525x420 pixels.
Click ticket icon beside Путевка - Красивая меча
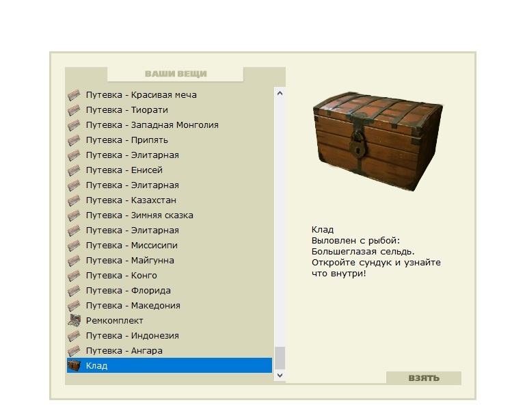point(74,95)
